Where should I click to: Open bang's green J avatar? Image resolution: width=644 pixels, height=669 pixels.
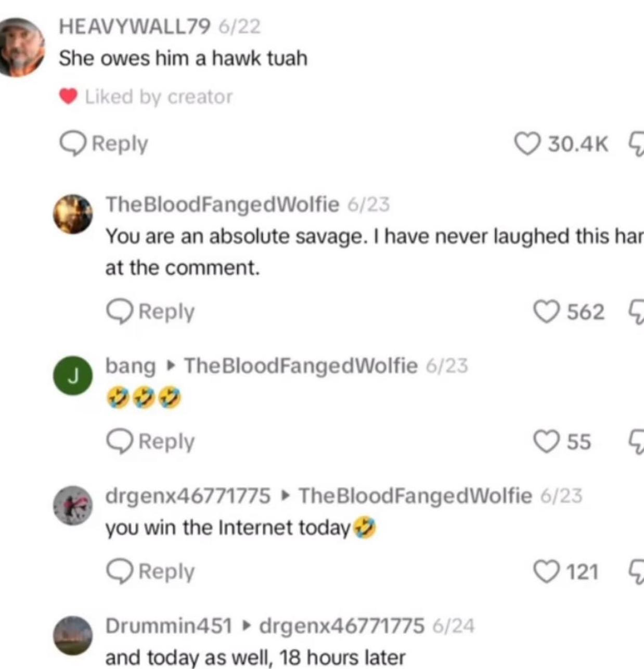click(73, 376)
